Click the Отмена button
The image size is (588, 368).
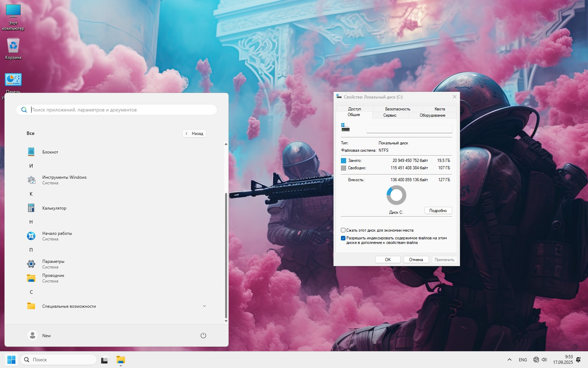(x=416, y=260)
